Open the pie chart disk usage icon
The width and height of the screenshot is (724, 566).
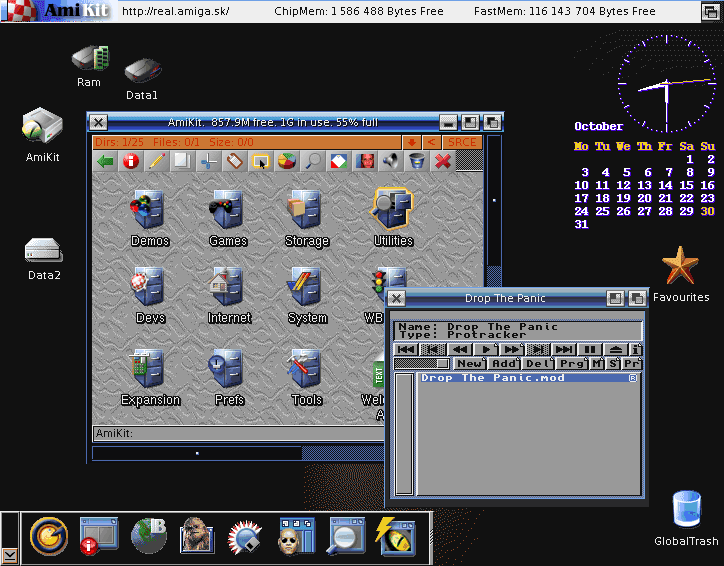(287, 161)
